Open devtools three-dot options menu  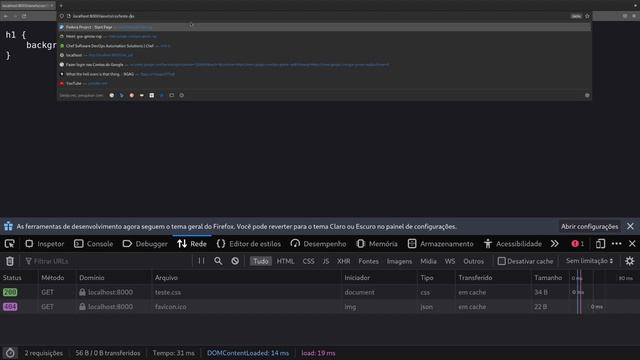(616, 244)
